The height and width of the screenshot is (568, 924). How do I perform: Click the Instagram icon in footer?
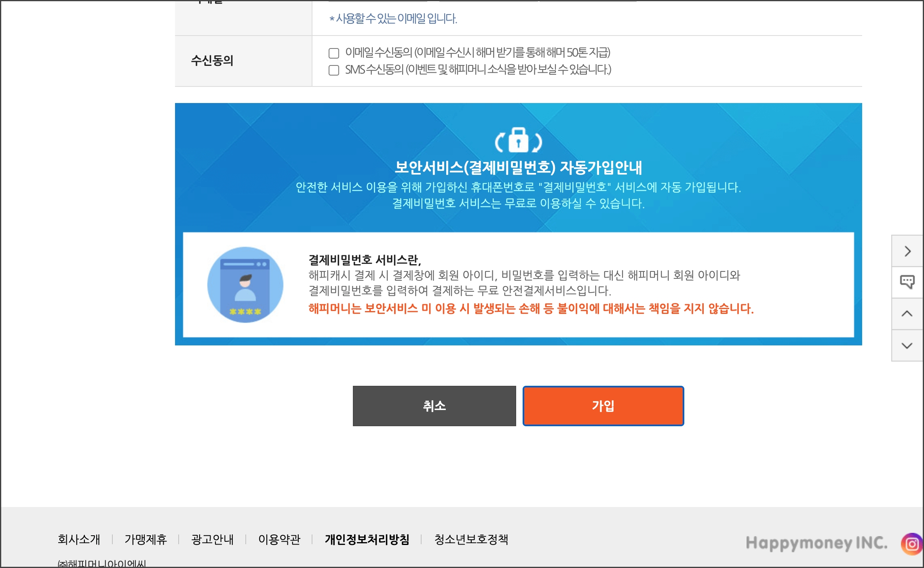(x=911, y=544)
